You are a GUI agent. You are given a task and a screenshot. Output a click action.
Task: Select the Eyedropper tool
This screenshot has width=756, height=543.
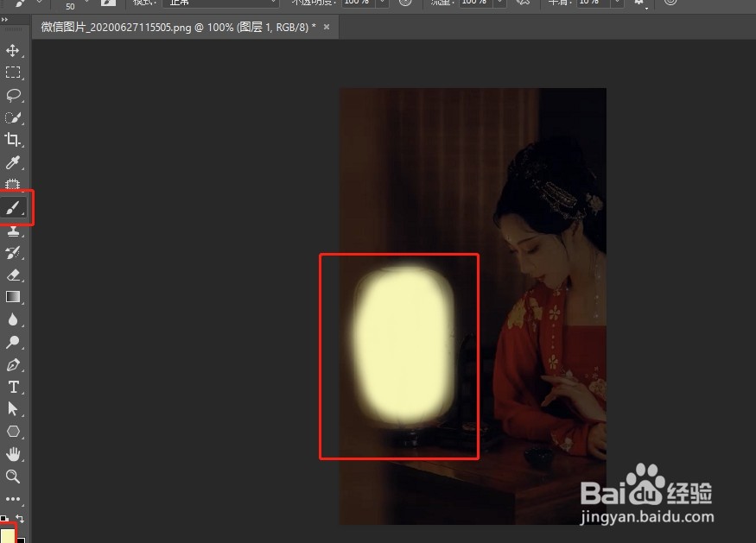click(x=13, y=162)
